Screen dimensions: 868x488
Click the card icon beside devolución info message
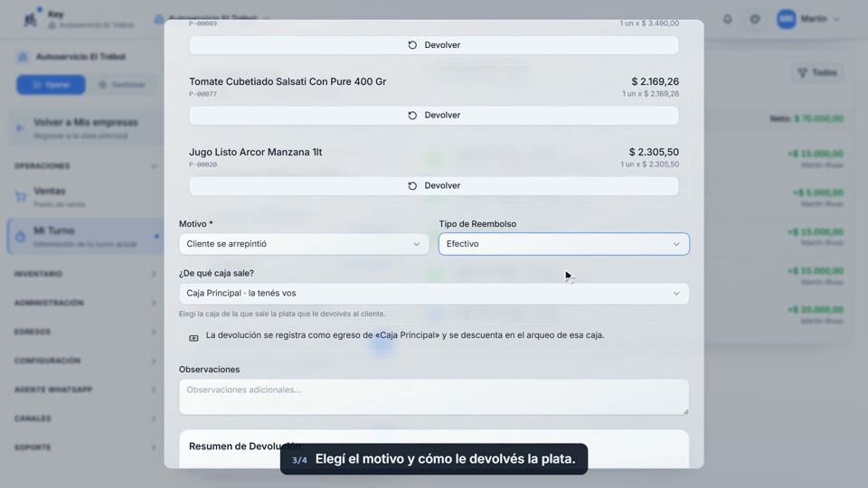click(x=193, y=338)
